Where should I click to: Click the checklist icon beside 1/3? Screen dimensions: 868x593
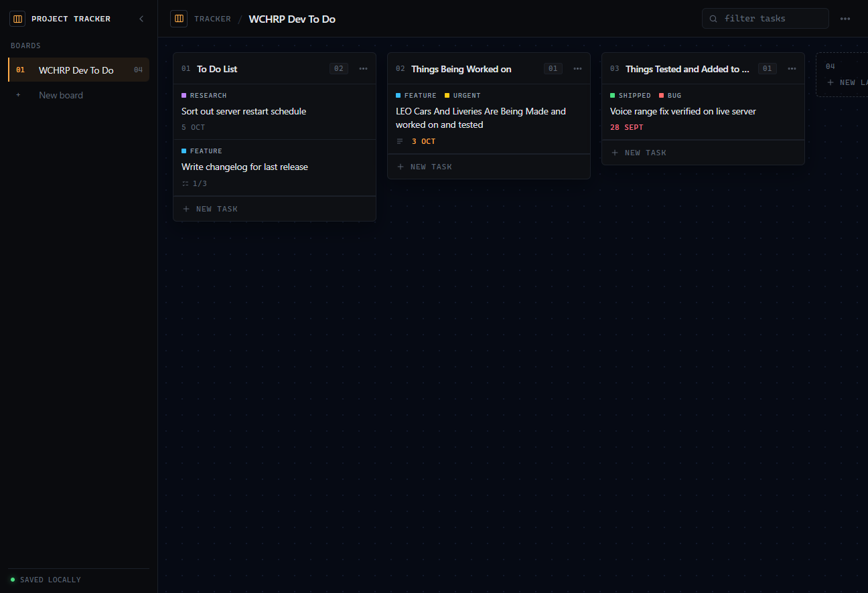point(186,183)
